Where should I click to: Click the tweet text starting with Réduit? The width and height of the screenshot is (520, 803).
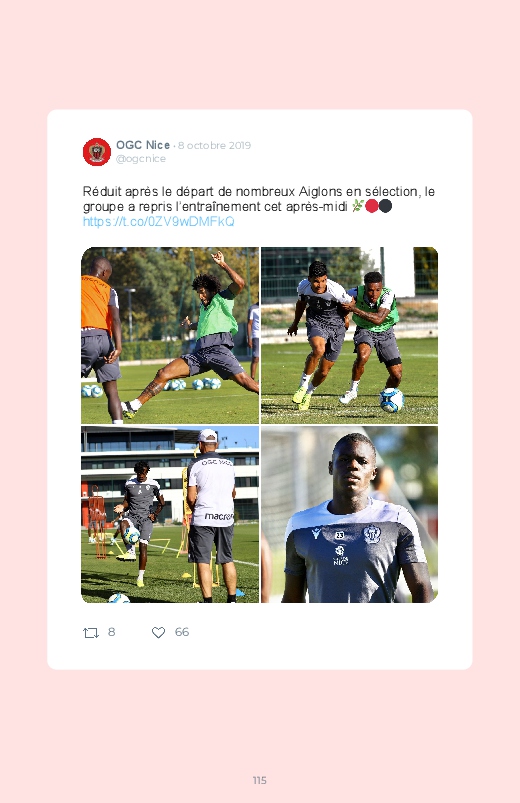(259, 199)
